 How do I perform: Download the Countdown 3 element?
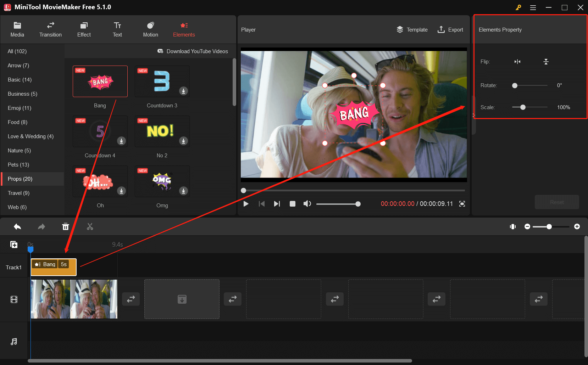183,91
